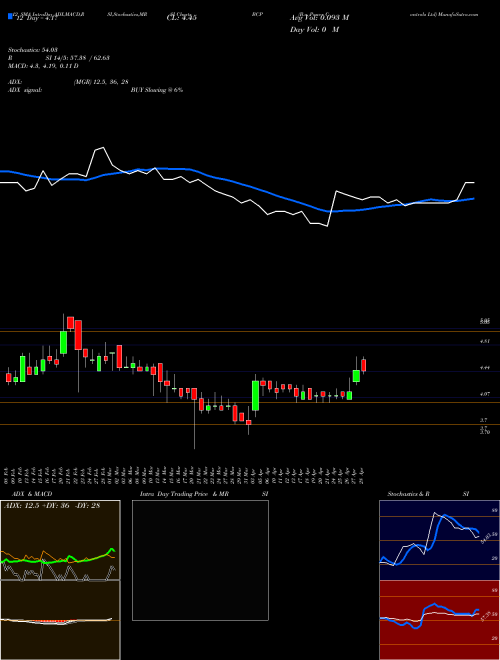
Task: Click the blue stochastics mini chart panel
Action: tap(439, 540)
